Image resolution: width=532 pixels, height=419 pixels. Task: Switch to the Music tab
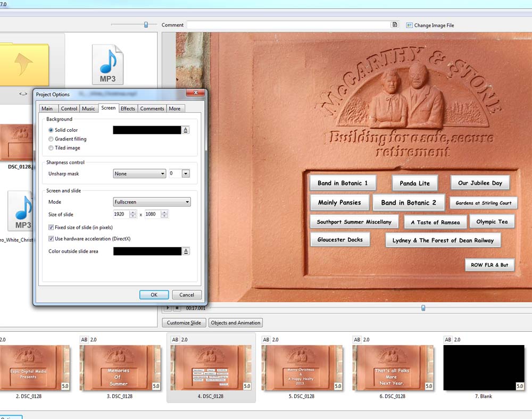tap(88, 108)
